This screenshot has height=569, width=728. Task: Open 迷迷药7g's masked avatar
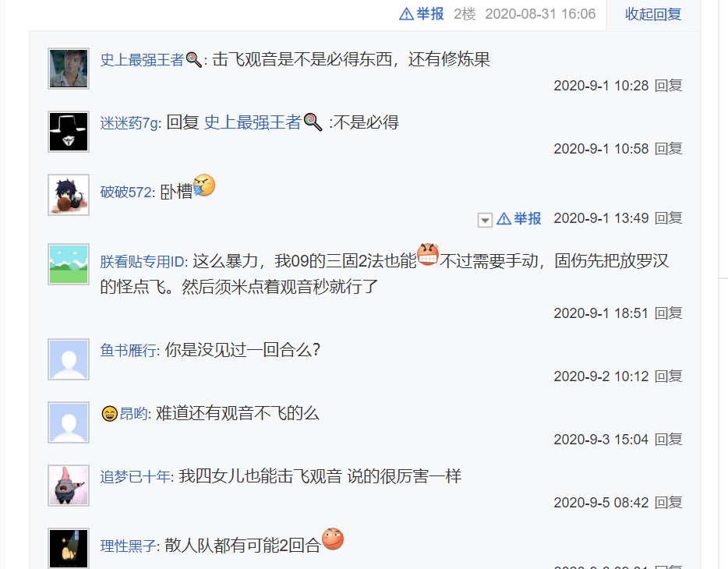pos(69,132)
